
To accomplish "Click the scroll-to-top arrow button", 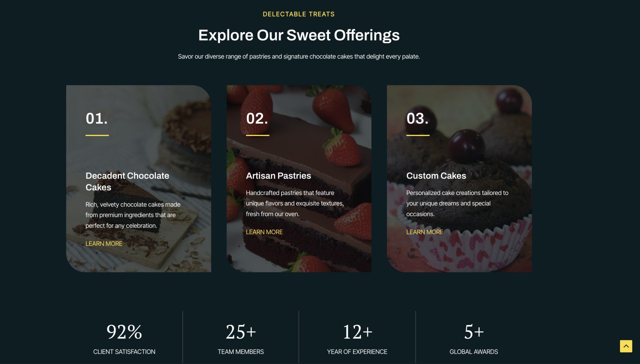I will [x=626, y=346].
